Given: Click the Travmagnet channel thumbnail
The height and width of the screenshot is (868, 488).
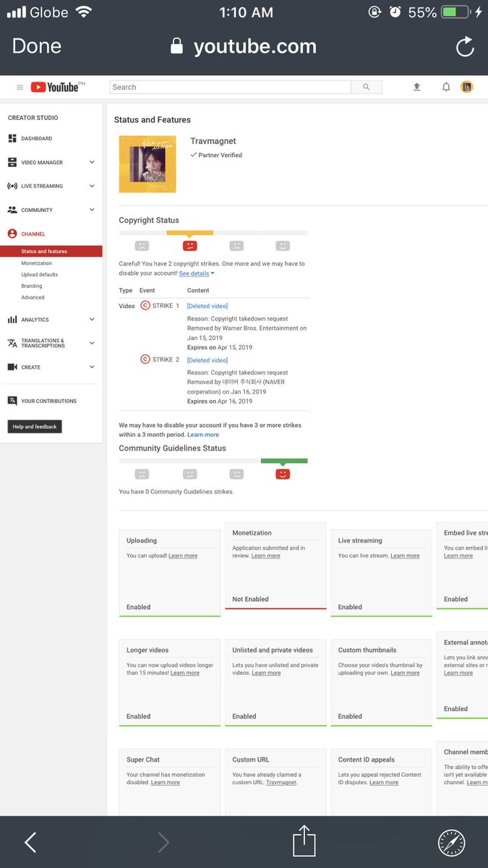Looking at the screenshot, I should [147, 164].
